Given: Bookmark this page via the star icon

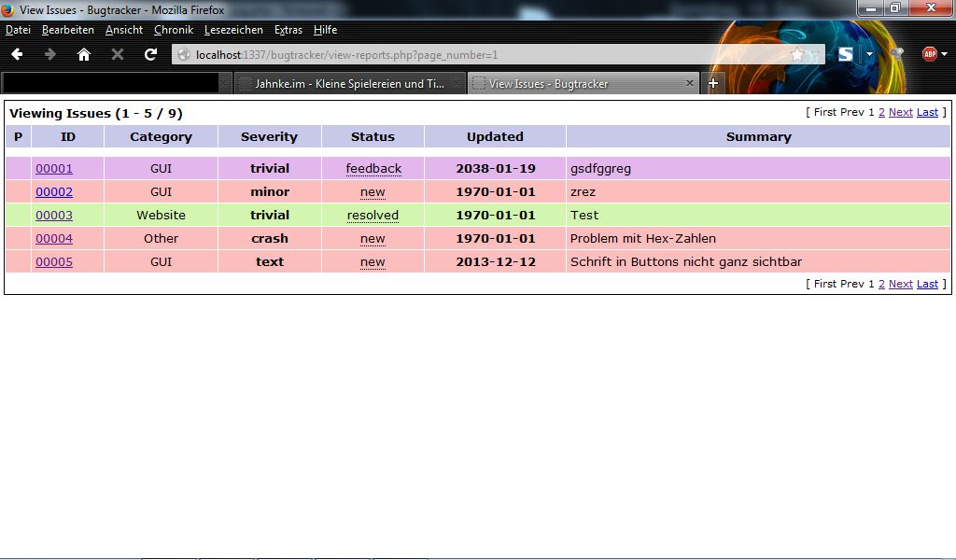Looking at the screenshot, I should (799, 54).
